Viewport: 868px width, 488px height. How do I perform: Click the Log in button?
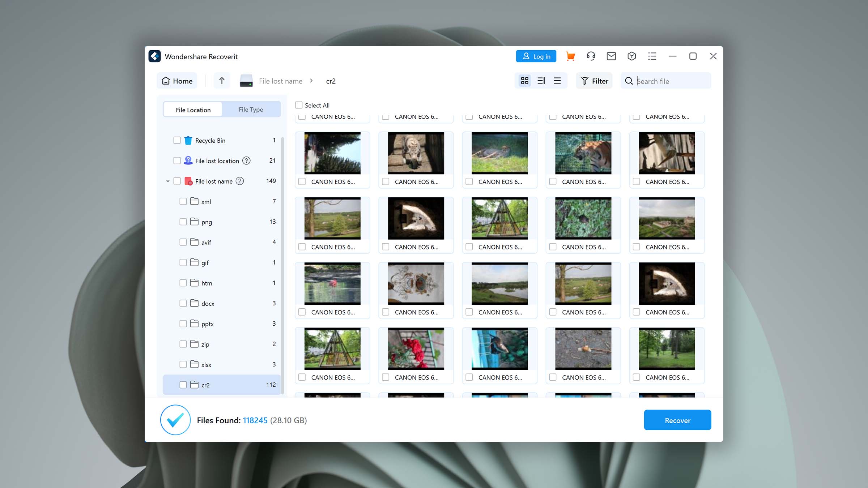[x=536, y=56]
